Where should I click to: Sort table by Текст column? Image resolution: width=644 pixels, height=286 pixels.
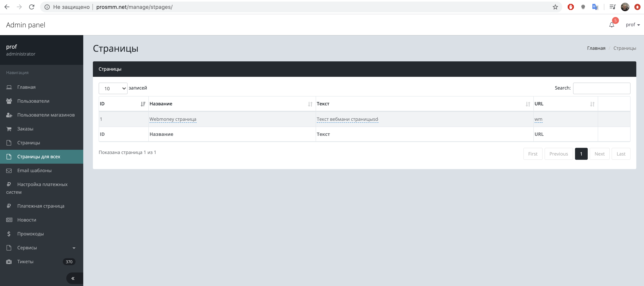pos(527,104)
